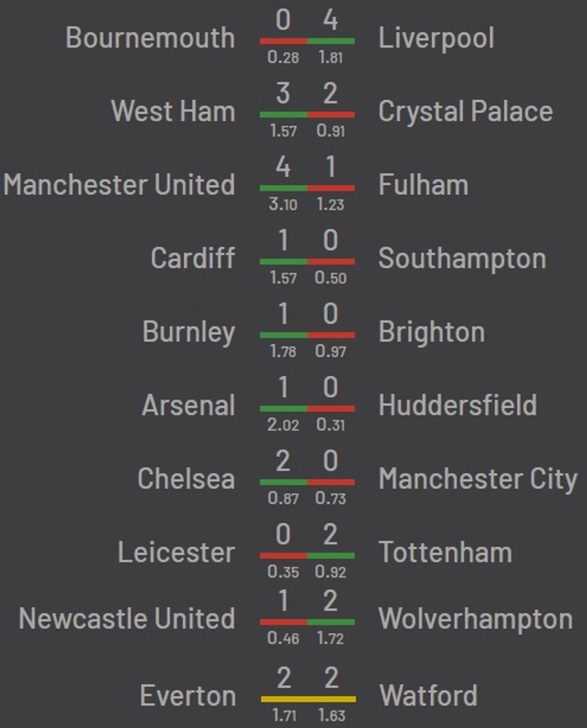Screen dimensions: 587x728
Task: Select the Fulham team name
Action: pos(423,185)
